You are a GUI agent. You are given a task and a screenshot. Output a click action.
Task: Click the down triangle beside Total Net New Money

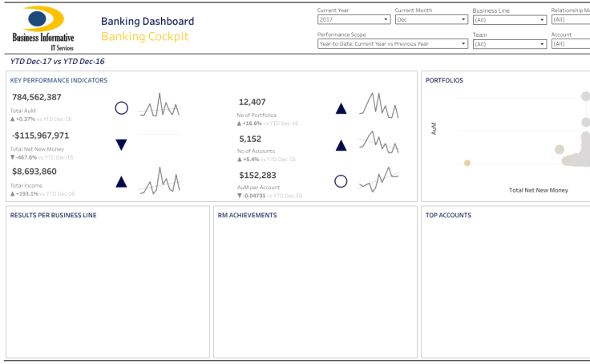pyautogui.click(x=122, y=145)
